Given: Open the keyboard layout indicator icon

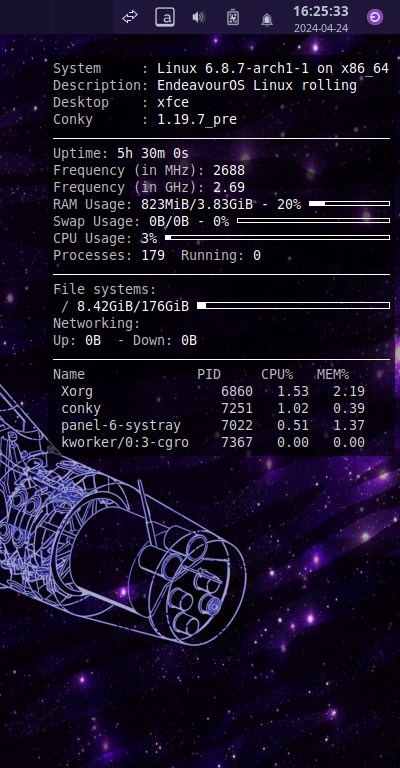Looking at the screenshot, I should pos(165,18).
